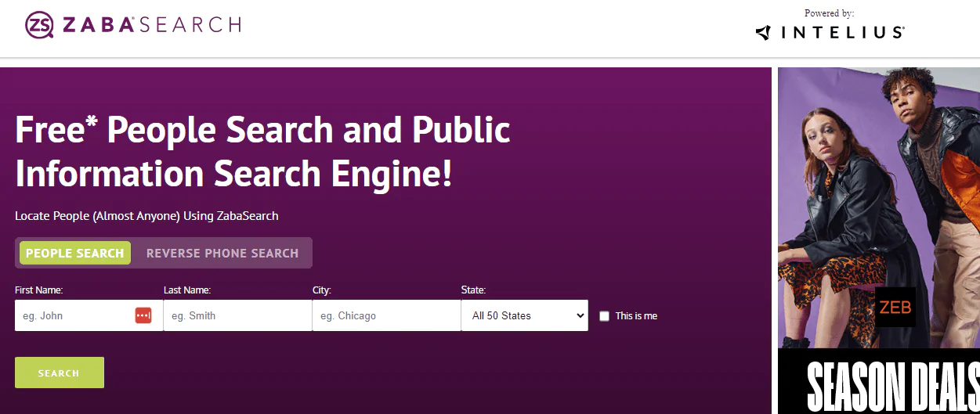This screenshot has width=980, height=414.
Task: Switch to the People Search tab
Action: tap(75, 253)
